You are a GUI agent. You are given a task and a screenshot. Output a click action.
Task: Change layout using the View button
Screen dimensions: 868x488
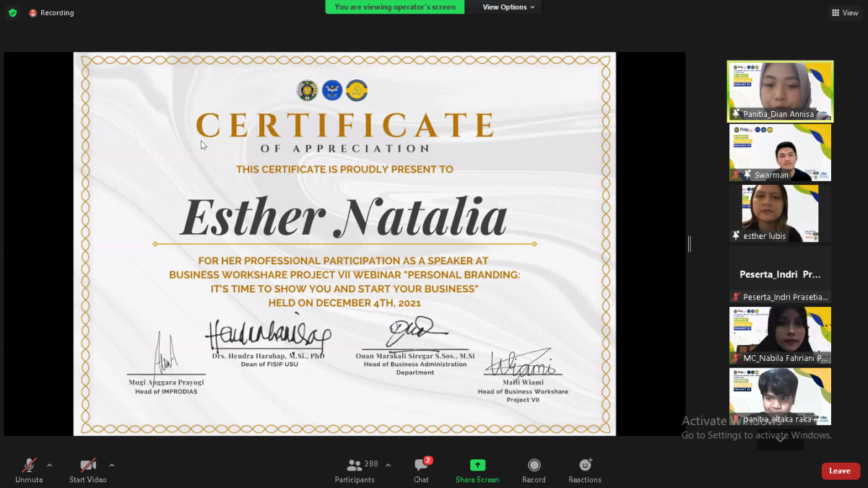pyautogui.click(x=845, y=13)
